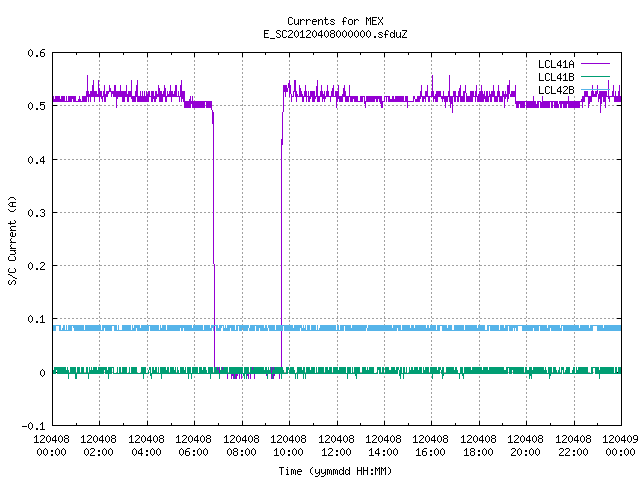This screenshot has height=480, width=640.
Task: Pick the blue LCL42B legend line sample
Action: tap(595, 89)
